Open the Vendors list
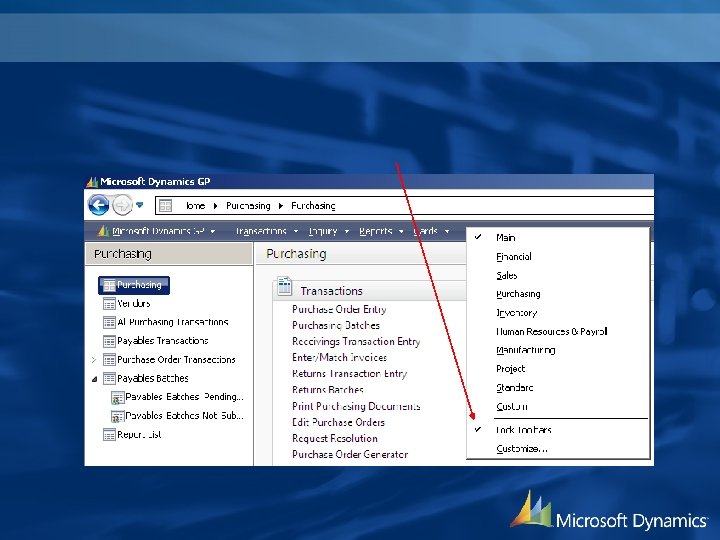The image size is (720, 540). pos(134,304)
